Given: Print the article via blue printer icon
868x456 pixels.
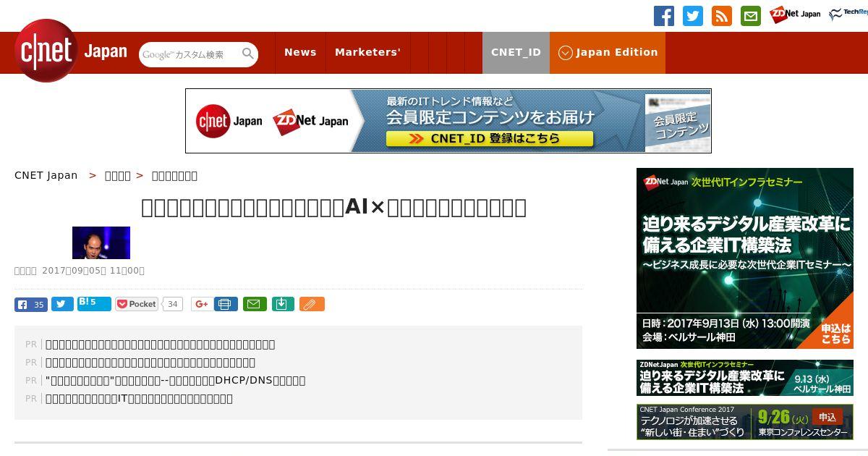Looking at the screenshot, I should pos(226,304).
